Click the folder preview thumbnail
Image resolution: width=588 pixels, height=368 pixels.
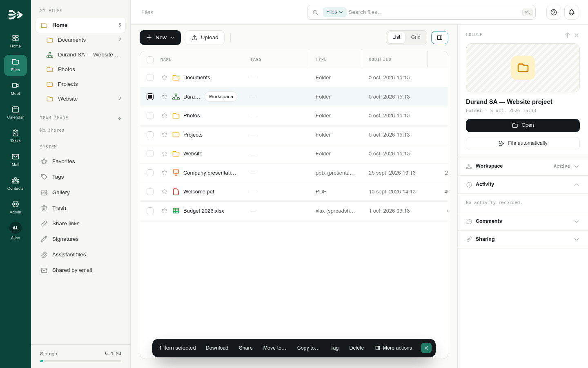point(523,68)
